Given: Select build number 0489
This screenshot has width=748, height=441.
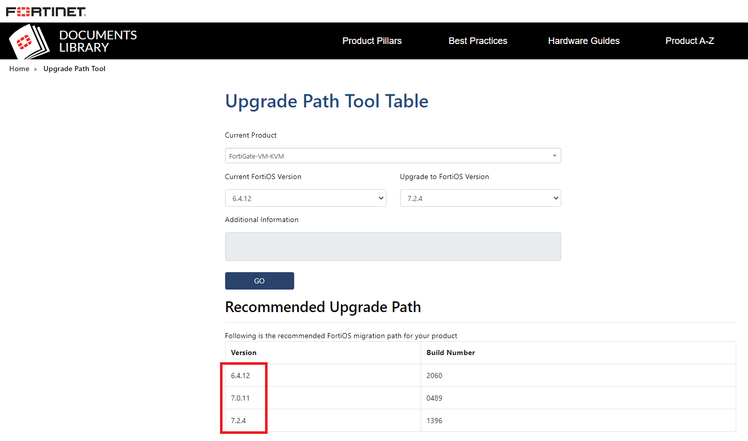Looking at the screenshot, I should 434,398.
